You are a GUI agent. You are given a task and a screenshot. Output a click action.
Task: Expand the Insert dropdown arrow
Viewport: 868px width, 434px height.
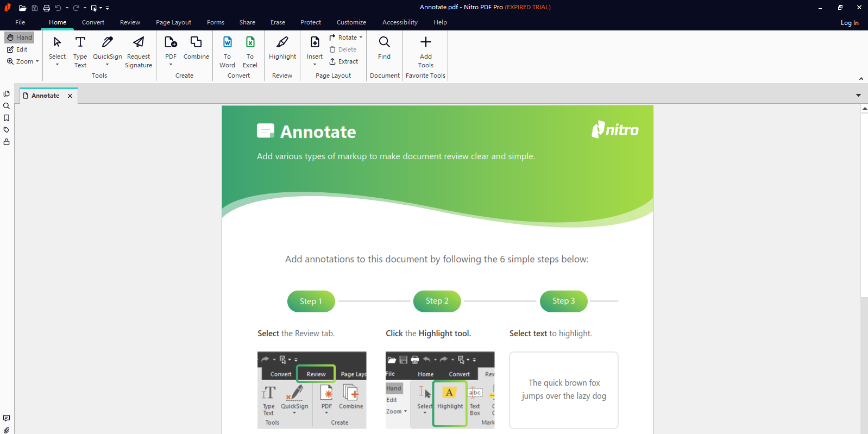pyautogui.click(x=315, y=65)
